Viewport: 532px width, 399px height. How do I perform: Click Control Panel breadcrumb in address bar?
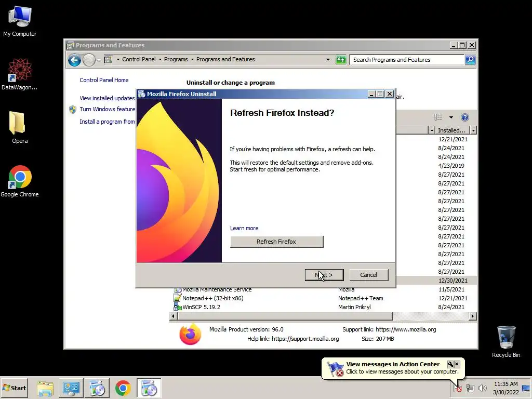tap(139, 59)
